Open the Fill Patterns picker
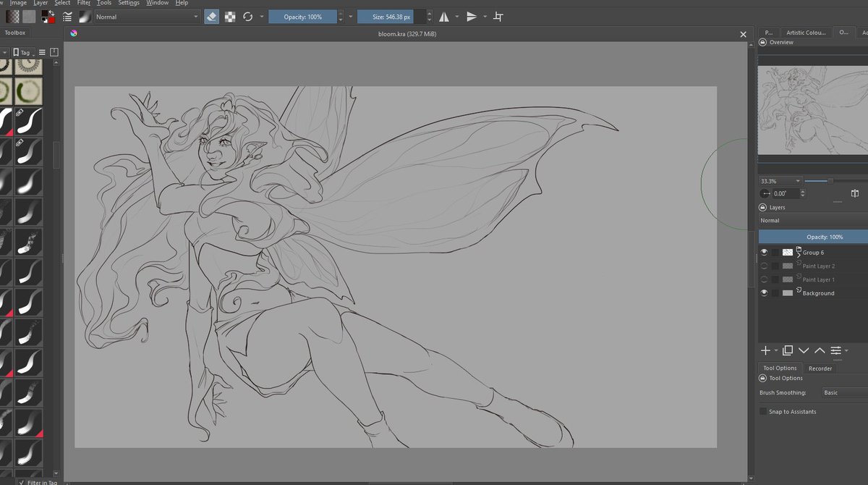The image size is (868, 485). click(29, 16)
